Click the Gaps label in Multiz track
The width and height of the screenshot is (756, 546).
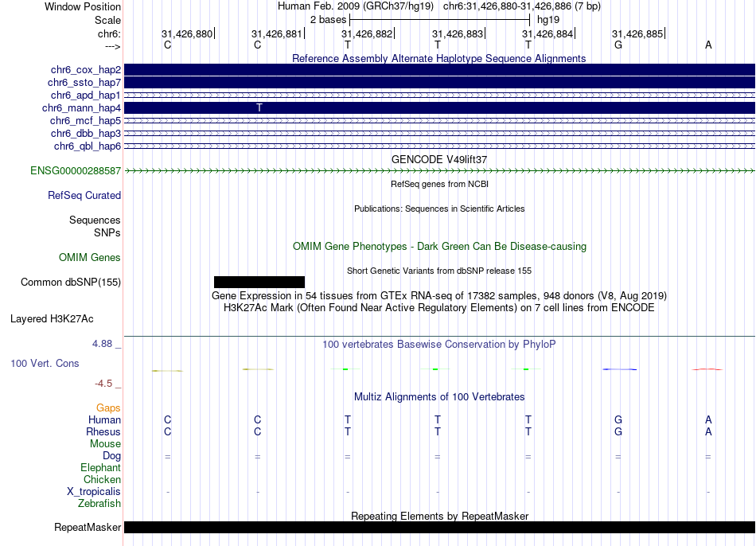pos(108,408)
